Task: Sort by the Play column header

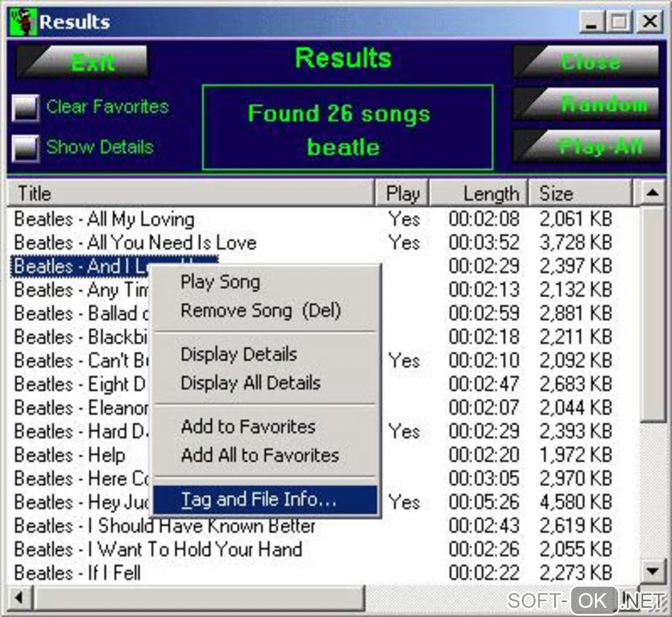Action: pyautogui.click(x=402, y=193)
